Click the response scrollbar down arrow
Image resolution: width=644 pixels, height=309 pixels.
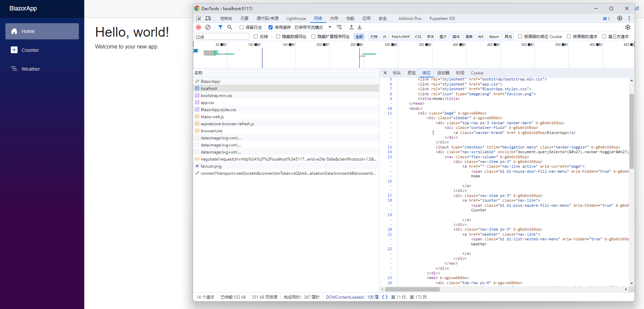[632, 283]
